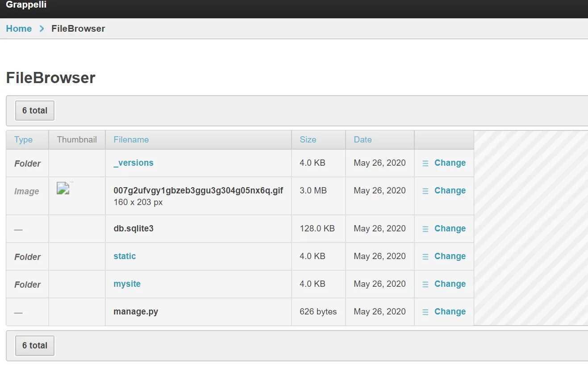588x377 pixels.
Task: Open the mysite folder
Action: coord(127,284)
